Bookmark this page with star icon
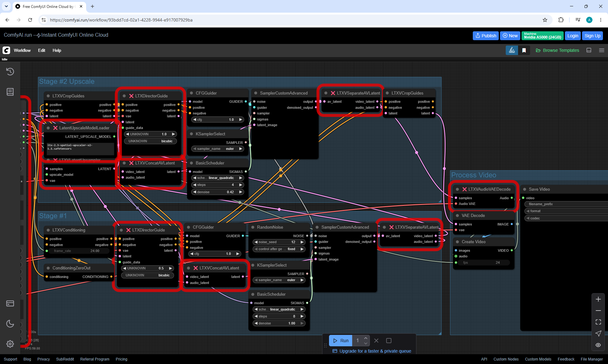This screenshot has height=364, width=608. pos(545,20)
